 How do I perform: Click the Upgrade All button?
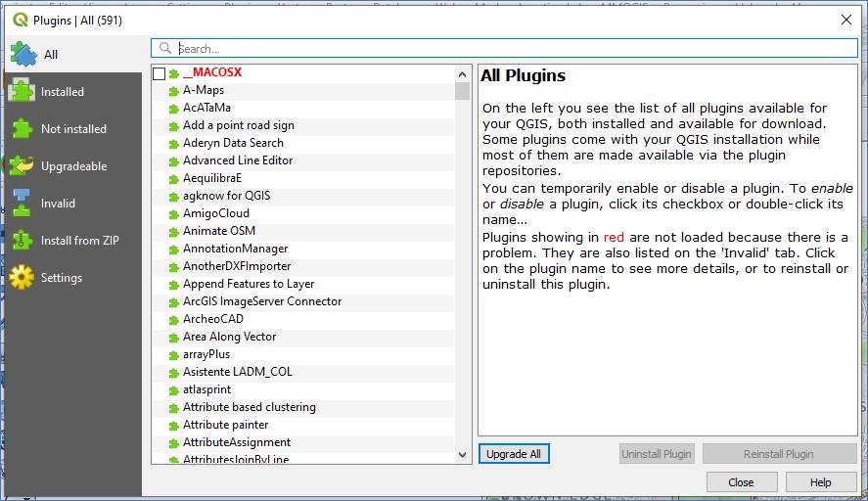pos(514,454)
